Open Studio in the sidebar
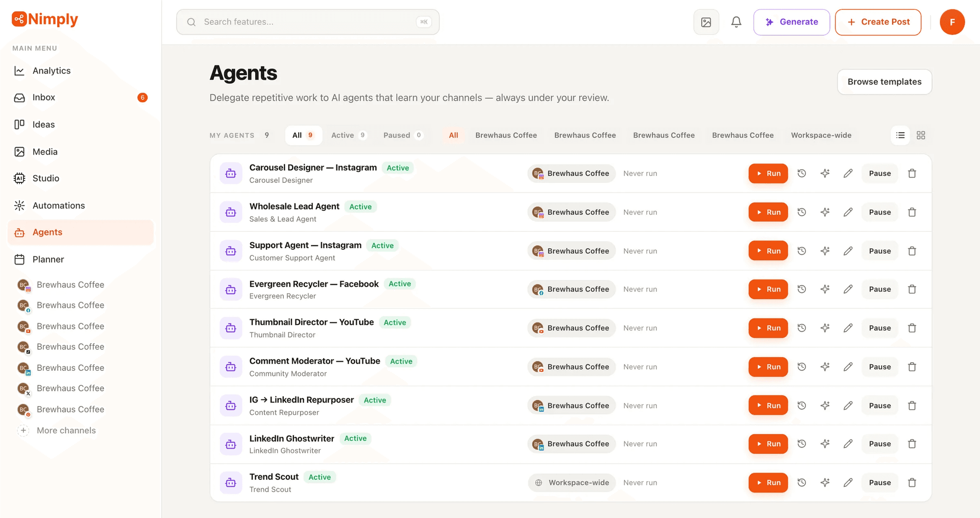This screenshot has width=980, height=518. (81, 178)
